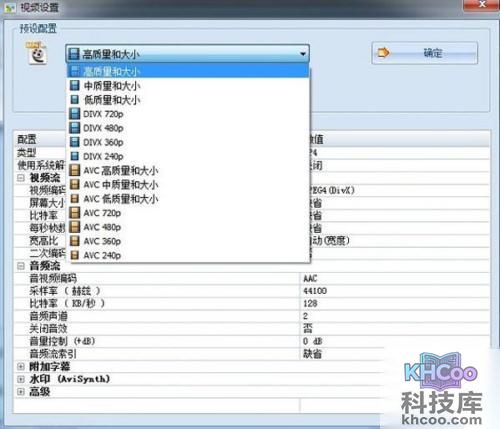Pick AVC 高质里和大小 preset

(x=188, y=171)
